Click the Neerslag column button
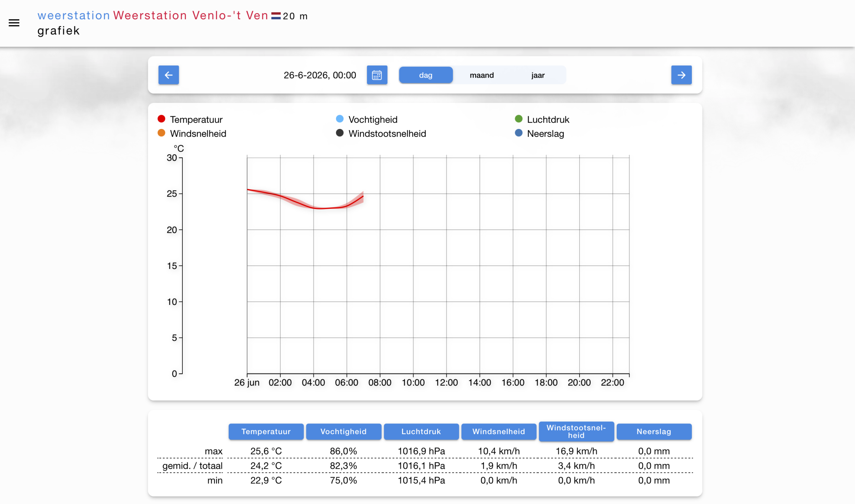The height and width of the screenshot is (504, 855). 654,432
